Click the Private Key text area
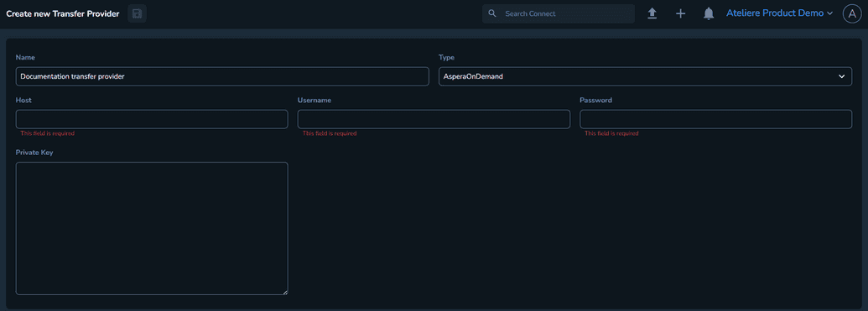 coord(152,228)
